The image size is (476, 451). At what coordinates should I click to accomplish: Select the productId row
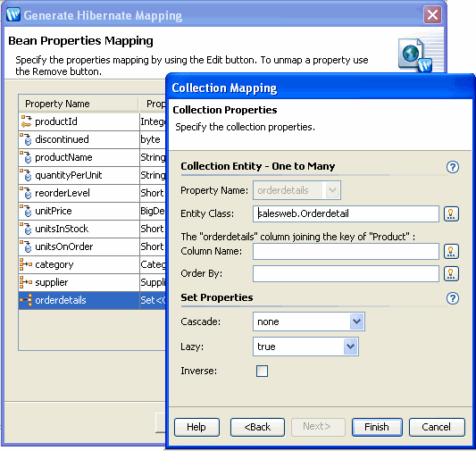[x=92, y=121]
